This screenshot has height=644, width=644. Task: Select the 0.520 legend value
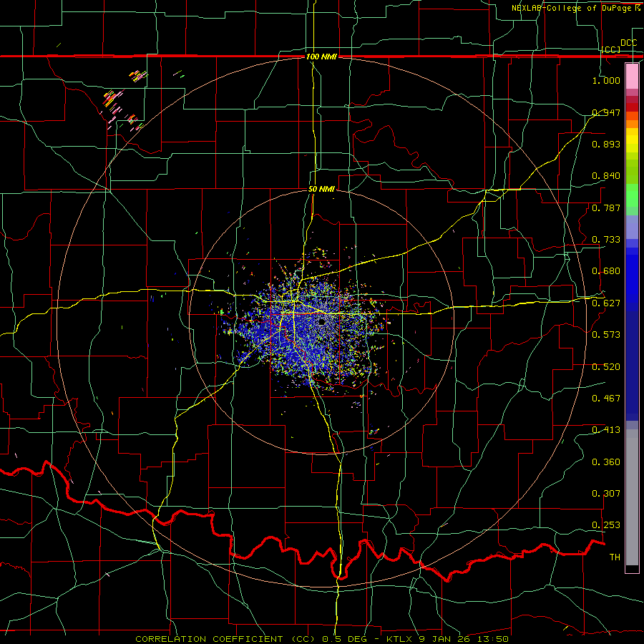(606, 367)
